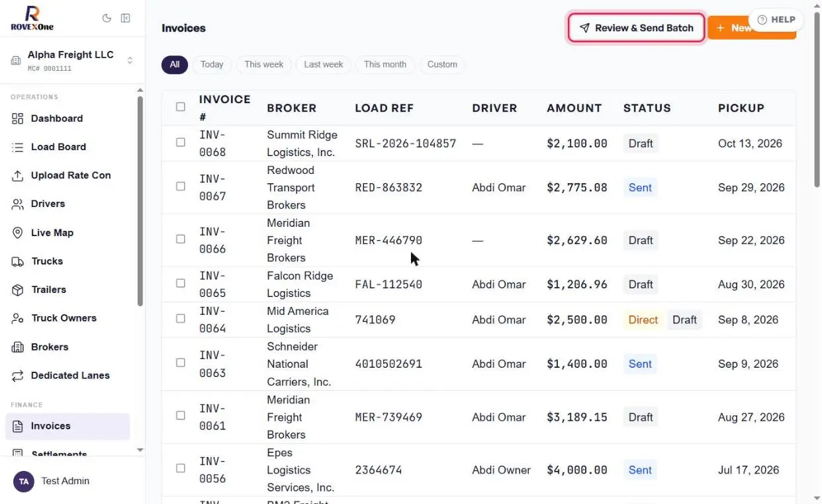Check the INV-0068 row checkbox
The image size is (822, 504).
(181, 142)
